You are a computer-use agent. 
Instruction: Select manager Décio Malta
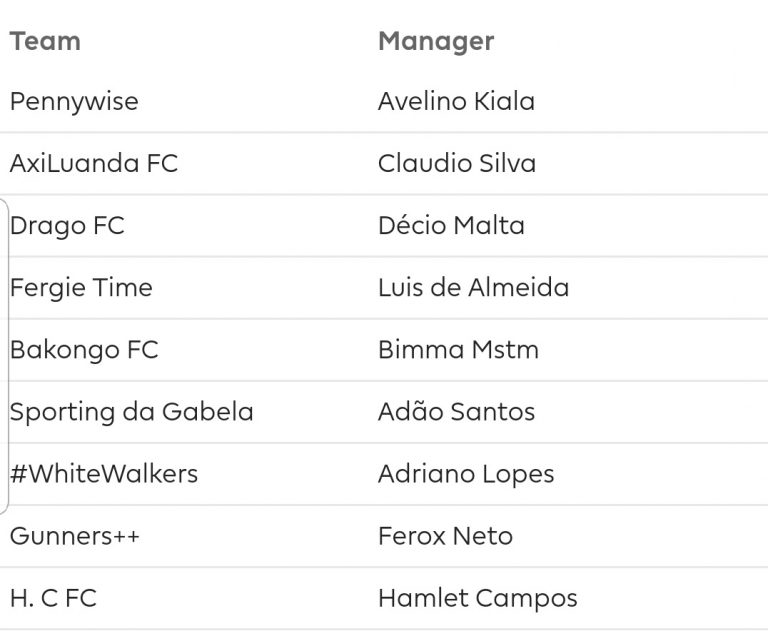click(x=451, y=225)
